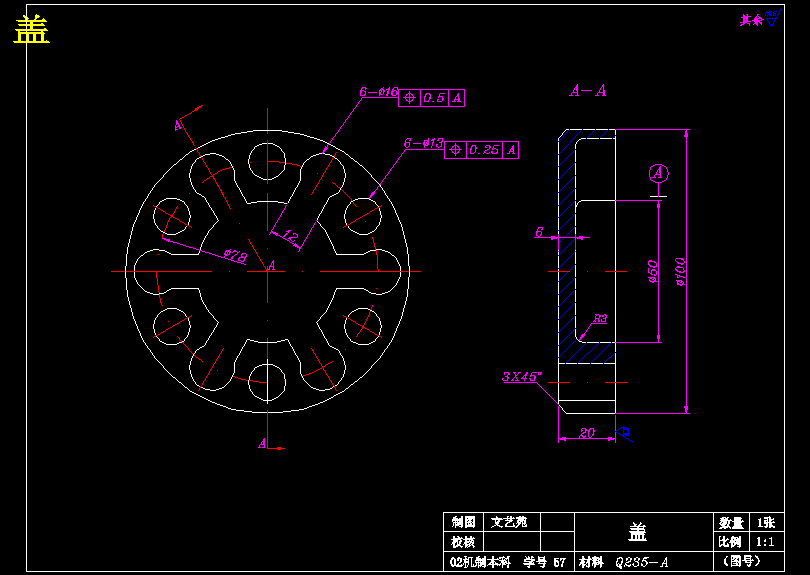Click the '02机制本科' class text
Image resolution: width=810 pixels, height=575 pixels.
click(480, 562)
